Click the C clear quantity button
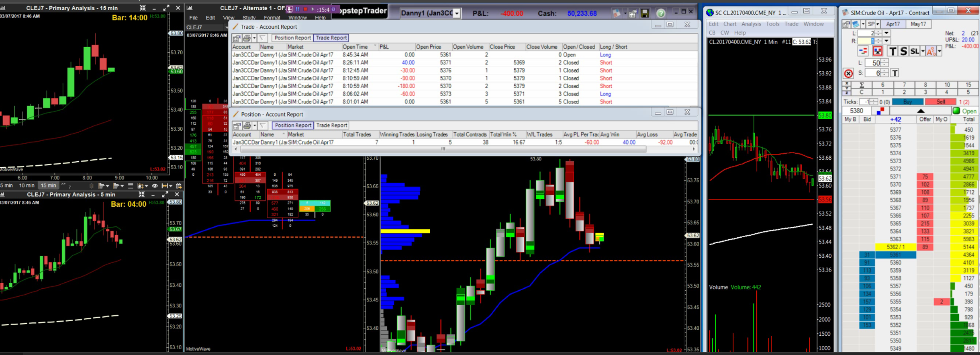Image resolution: width=980 pixels, height=355 pixels. (x=861, y=93)
